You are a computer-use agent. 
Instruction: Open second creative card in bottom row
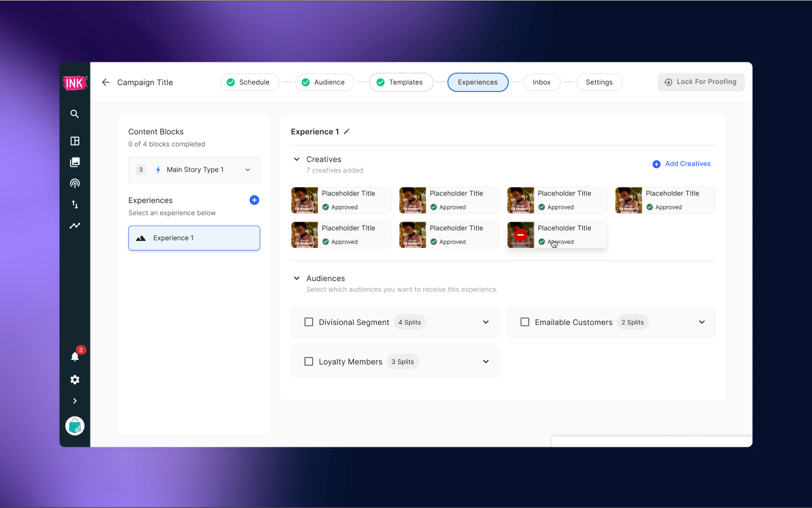point(449,234)
